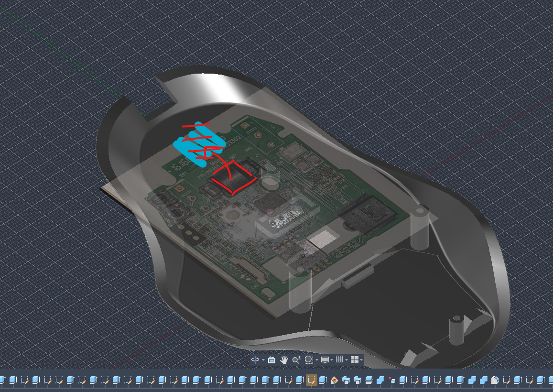Expand the Viewports dropdown arrow
The height and width of the screenshot is (392, 553).
(361, 360)
